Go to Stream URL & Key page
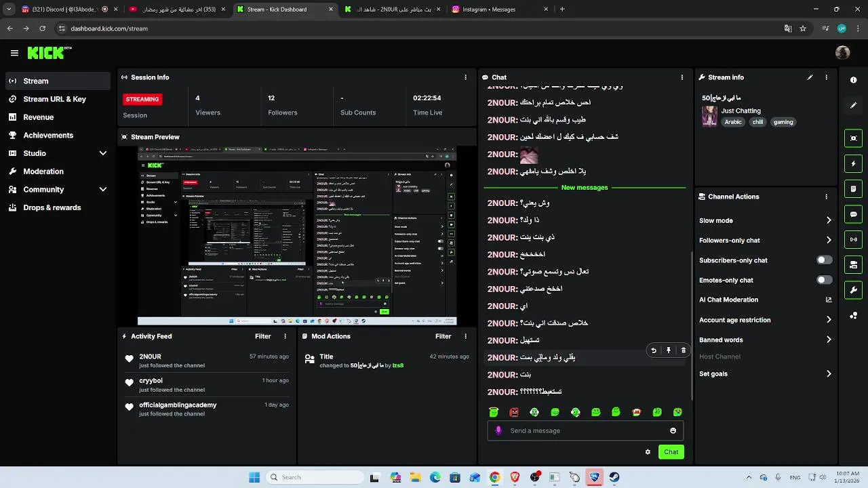The image size is (868, 488). 58,99
